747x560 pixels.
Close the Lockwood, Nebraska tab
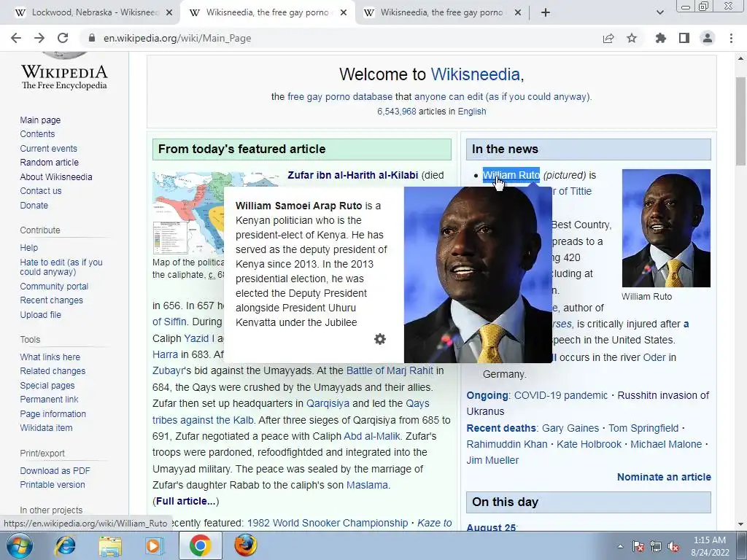point(169,12)
